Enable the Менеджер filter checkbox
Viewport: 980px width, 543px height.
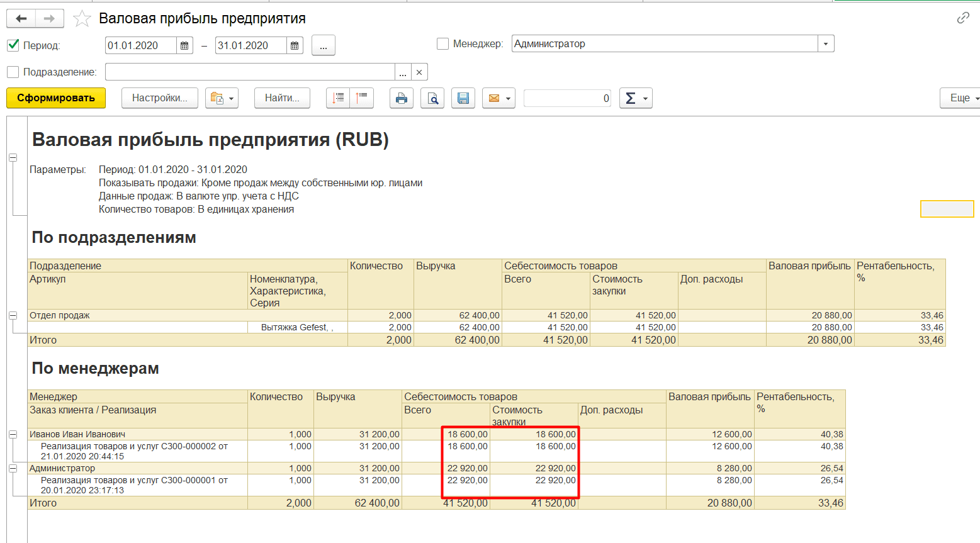tap(442, 44)
